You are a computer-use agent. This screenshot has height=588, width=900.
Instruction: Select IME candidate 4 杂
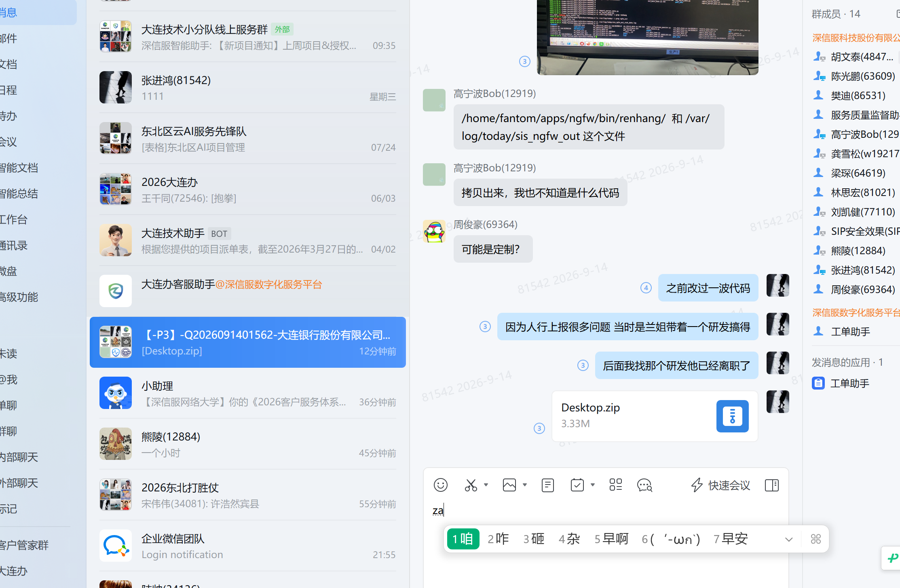(x=569, y=539)
